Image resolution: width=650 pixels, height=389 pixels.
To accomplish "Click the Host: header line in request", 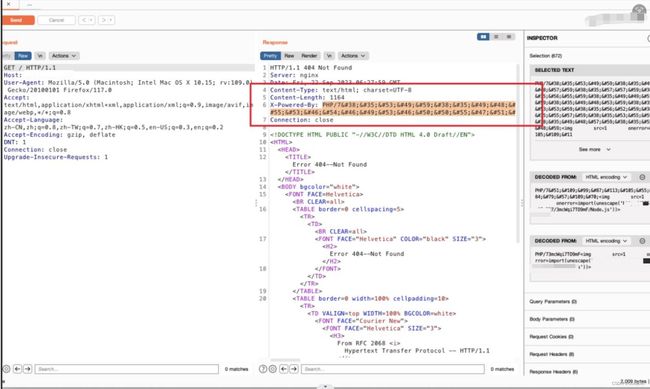I will click(x=13, y=75).
